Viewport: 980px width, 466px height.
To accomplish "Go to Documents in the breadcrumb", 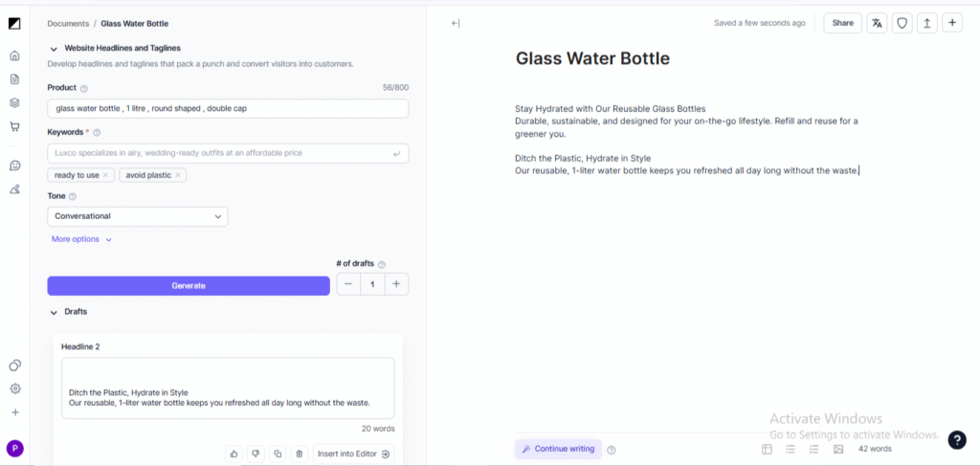I will tap(69, 23).
